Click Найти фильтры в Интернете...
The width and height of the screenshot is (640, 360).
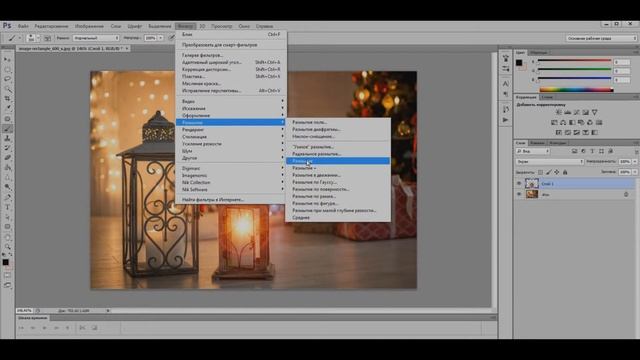pos(213,200)
